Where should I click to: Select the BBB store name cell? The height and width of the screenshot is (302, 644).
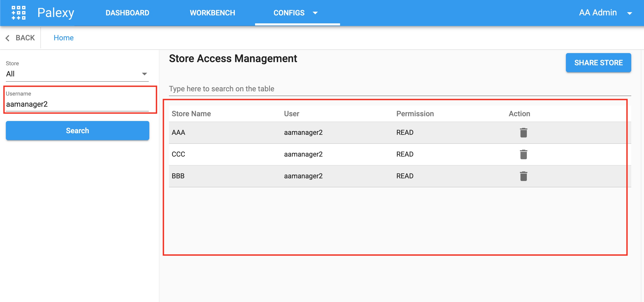click(178, 176)
